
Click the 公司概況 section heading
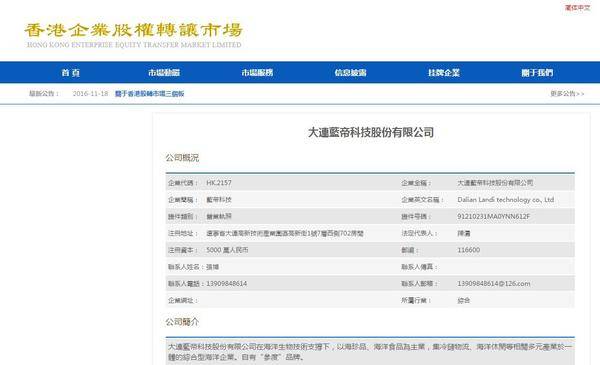click(182, 158)
